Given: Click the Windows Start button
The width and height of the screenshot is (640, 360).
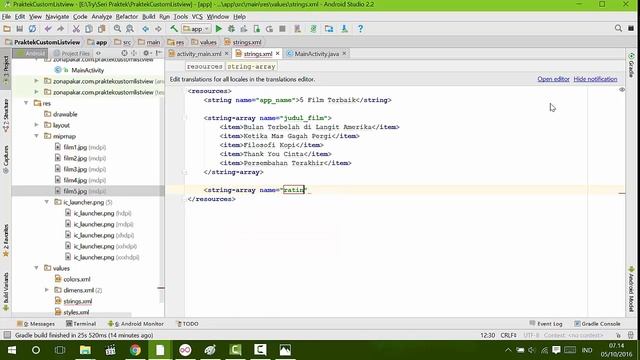Looking at the screenshot, I should pos(12,350).
